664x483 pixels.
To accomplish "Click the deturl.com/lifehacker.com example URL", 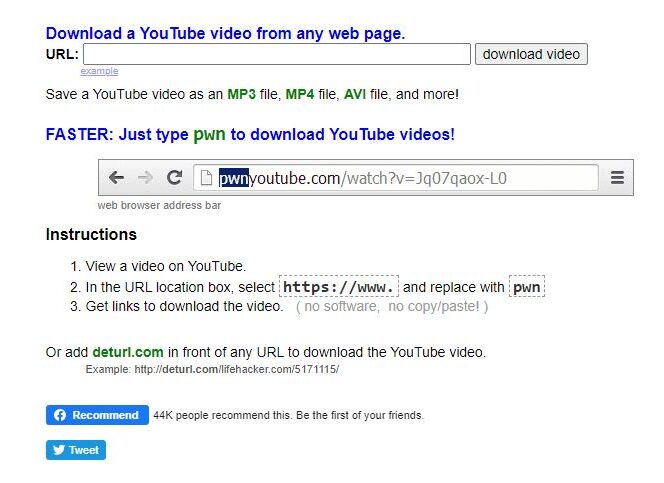I will (237, 369).
